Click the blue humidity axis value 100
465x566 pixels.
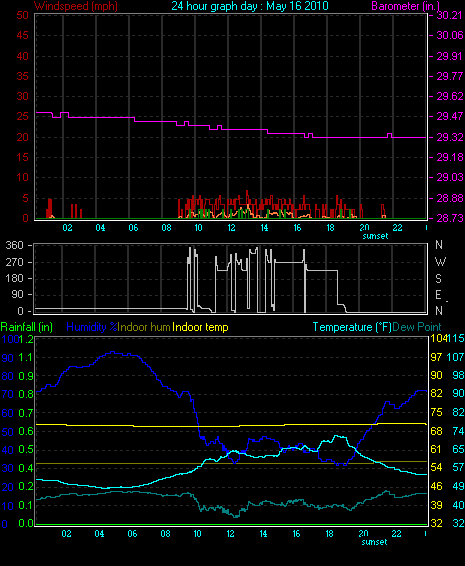click(x=10, y=339)
